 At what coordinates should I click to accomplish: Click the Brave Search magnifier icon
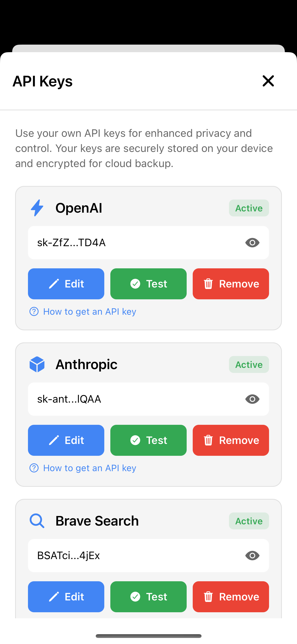[x=37, y=521]
